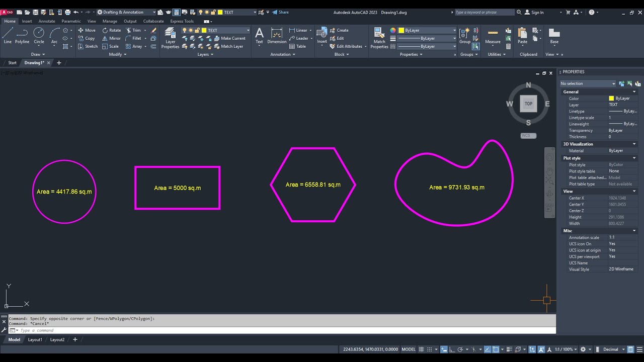The width and height of the screenshot is (644, 362).
Task: Activate the Stretch tool
Action: 88,46
